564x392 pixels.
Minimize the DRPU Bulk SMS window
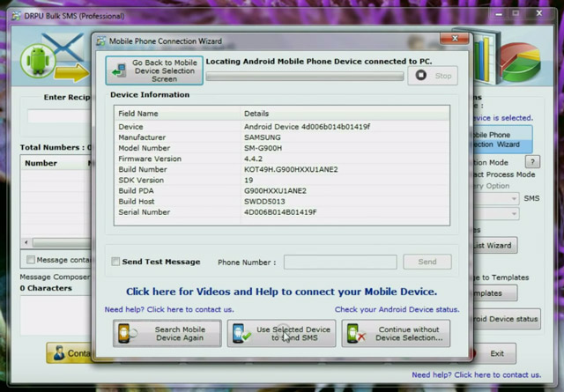pyautogui.click(x=499, y=14)
